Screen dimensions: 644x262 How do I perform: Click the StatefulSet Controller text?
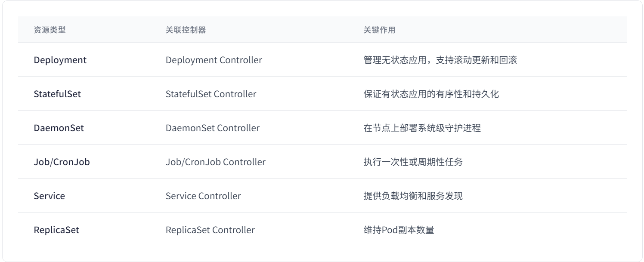click(x=211, y=94)
